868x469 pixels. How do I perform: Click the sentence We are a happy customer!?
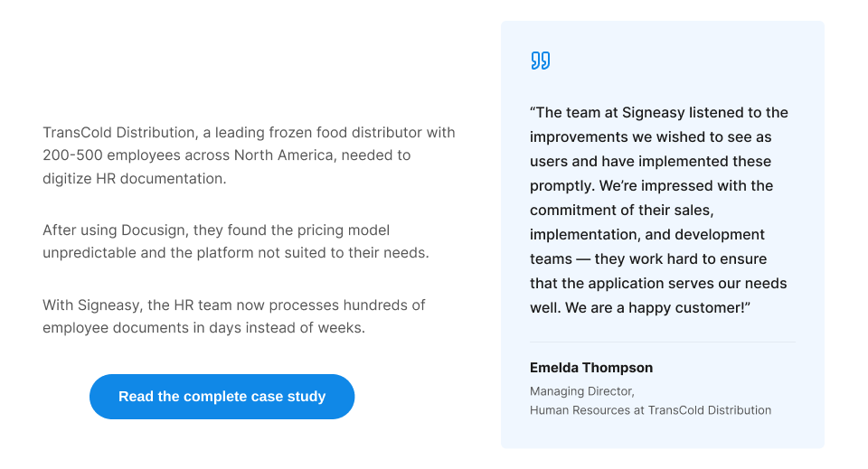click(657, 307)
